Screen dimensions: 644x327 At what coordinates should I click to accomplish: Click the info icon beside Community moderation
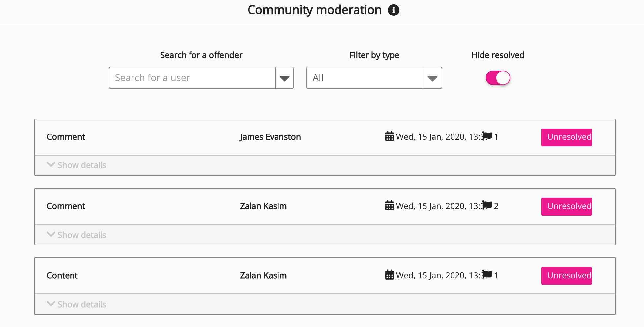point(394,10)
